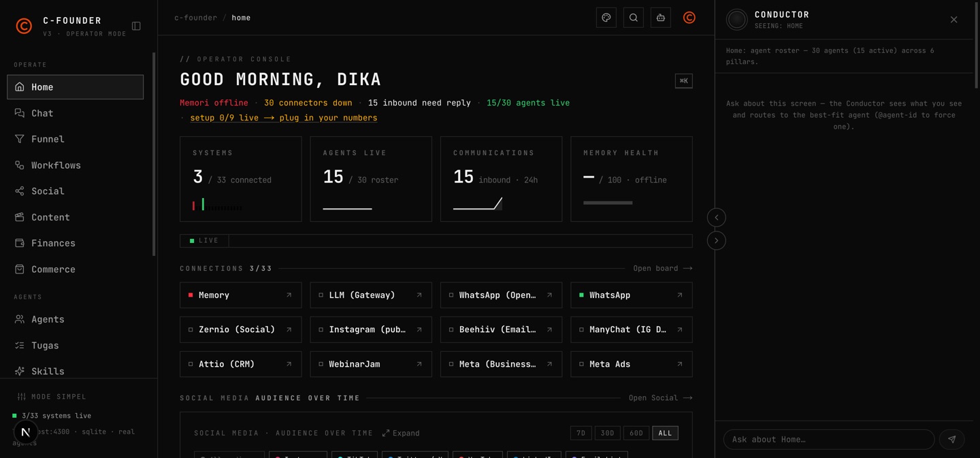
Task: Click Open board link
Action: click(x=663, y=268)
